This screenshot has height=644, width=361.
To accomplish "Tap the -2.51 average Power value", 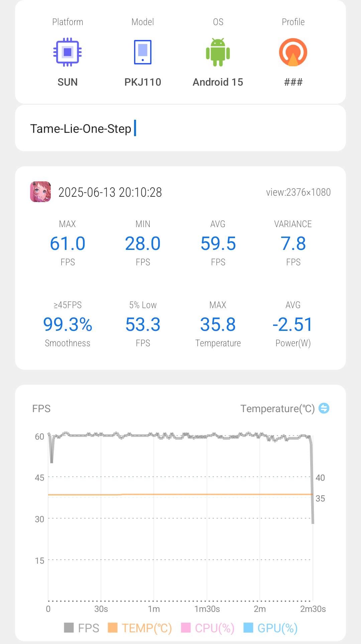I will click(293, 325).
